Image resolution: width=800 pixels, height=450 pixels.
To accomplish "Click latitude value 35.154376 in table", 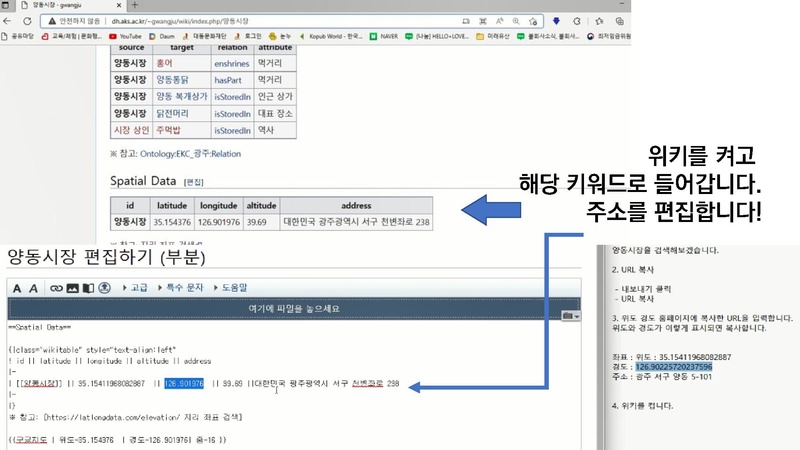I will [x=172, y=222].
